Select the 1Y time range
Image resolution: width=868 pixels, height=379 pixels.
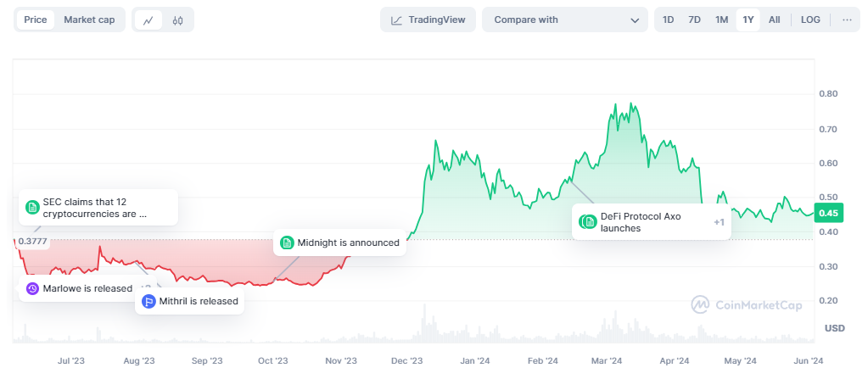coord(748,20)
